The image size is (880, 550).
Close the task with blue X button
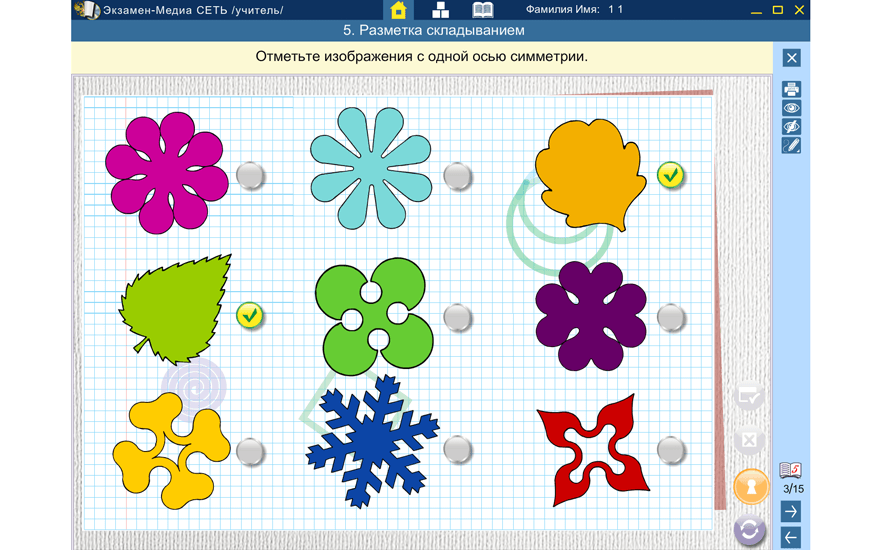coord(791,58)
